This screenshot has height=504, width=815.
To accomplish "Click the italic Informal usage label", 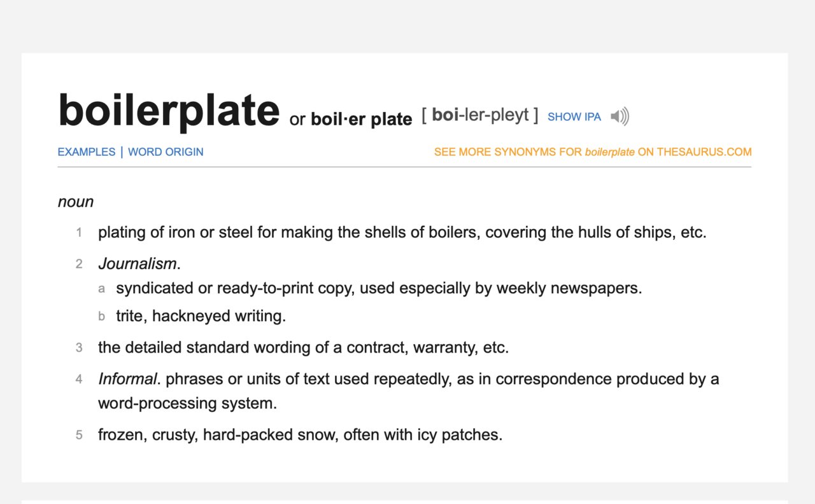I will point(127,379).
